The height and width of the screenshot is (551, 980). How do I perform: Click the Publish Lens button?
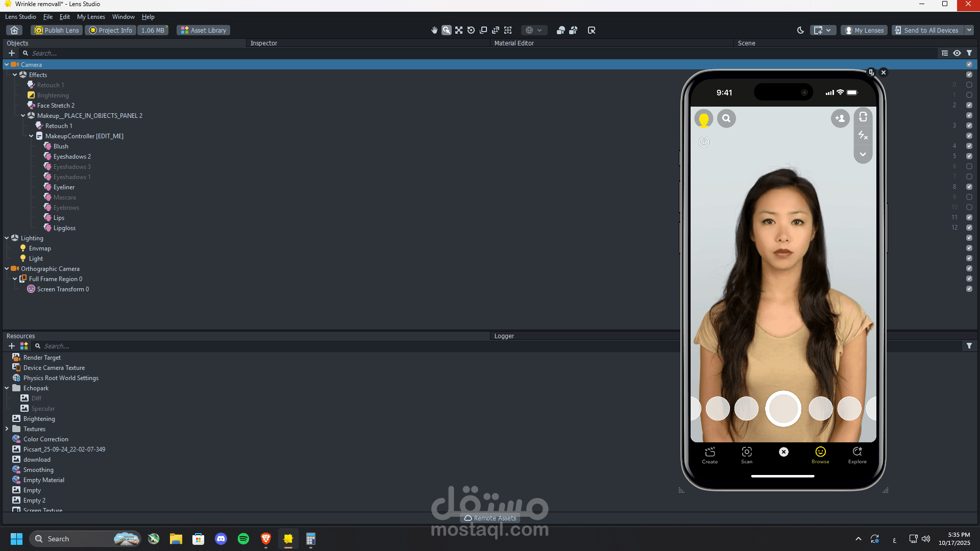pos(57,30)
